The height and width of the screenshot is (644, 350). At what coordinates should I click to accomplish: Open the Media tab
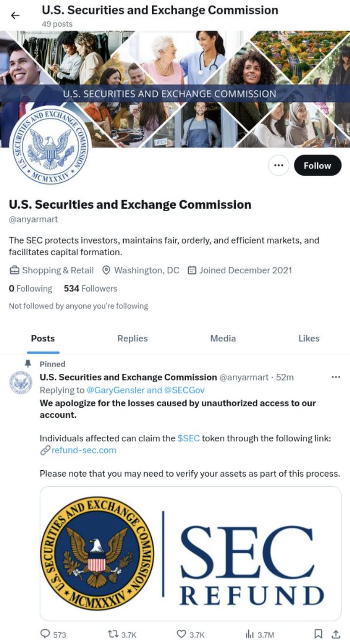tap(223, 338)
